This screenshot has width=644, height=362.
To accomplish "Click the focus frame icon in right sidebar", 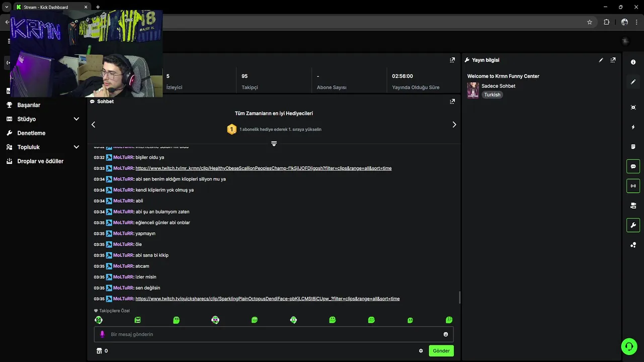I will pos(633,107).
